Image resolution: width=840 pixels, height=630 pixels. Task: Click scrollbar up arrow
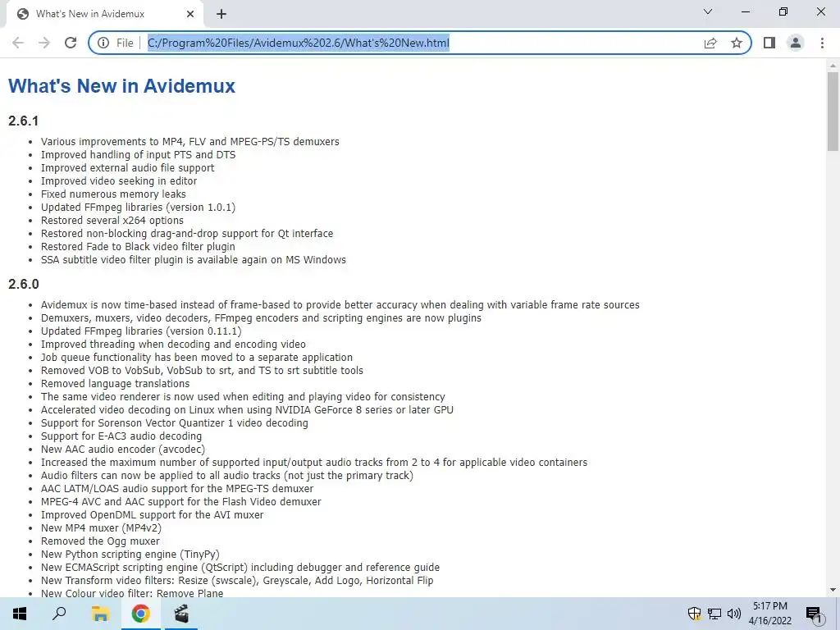point(833,66)
